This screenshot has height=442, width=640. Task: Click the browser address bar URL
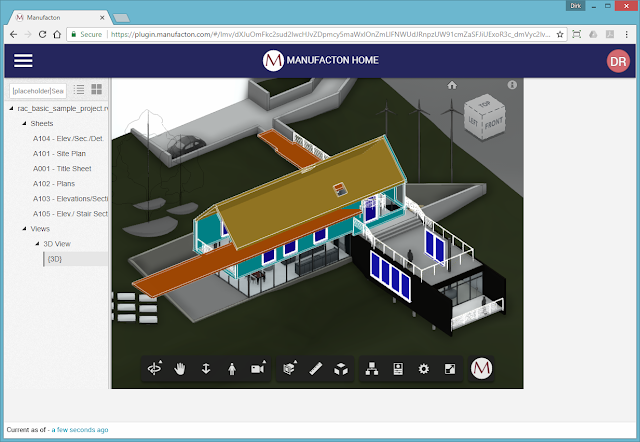point(330,34)
